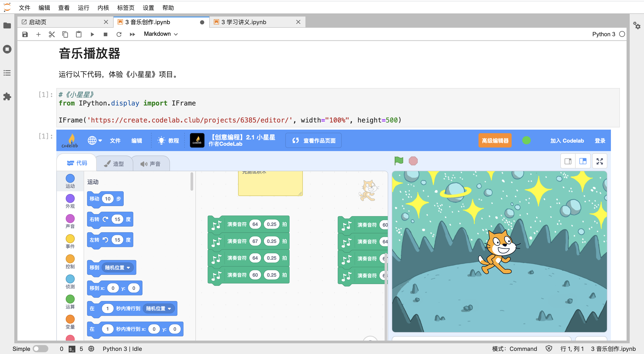Start the project with the green flag

[399, 161]
